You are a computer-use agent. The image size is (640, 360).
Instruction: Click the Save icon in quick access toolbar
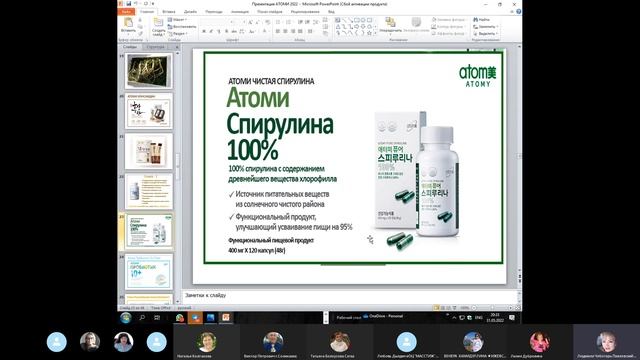[129, 4]
